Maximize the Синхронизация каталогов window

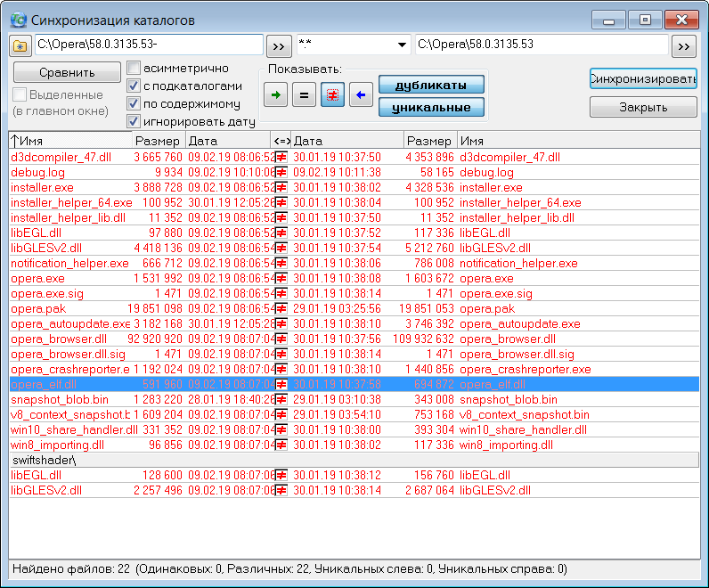645,20
